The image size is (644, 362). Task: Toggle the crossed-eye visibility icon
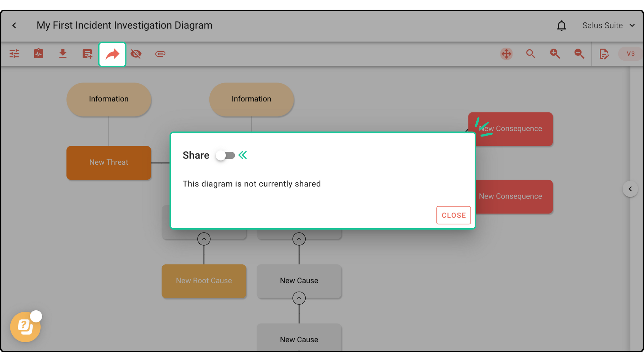136,54
